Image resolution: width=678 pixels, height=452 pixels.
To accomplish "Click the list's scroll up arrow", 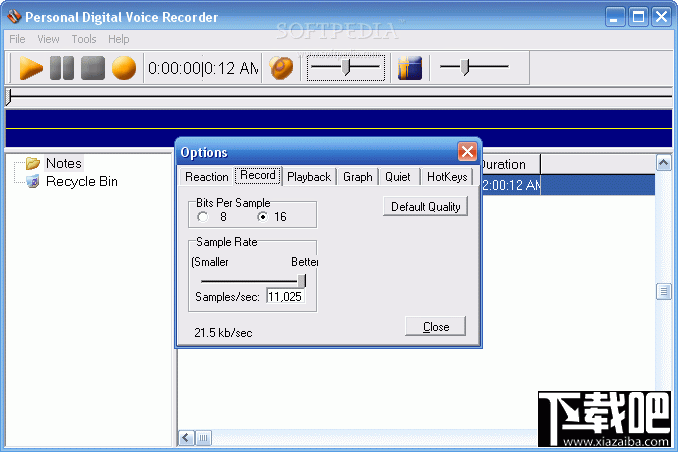I will coord(664,163).
